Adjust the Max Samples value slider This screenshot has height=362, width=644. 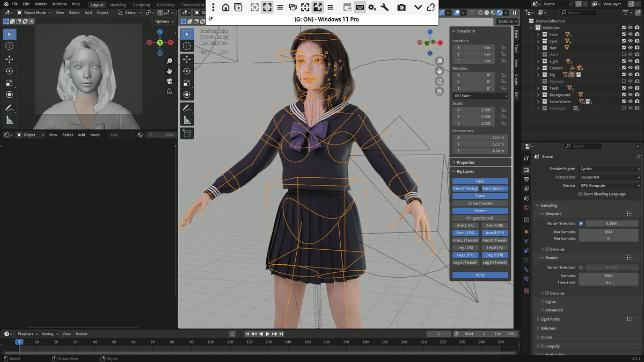pyautogui.click(x=609, y=231)
